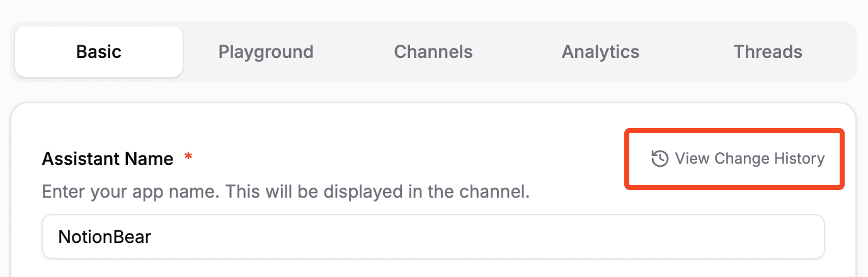The height and width of the screenshot is (277, 868).
Task: Click the word "channel" in the helper description
Action: point(499,191)
